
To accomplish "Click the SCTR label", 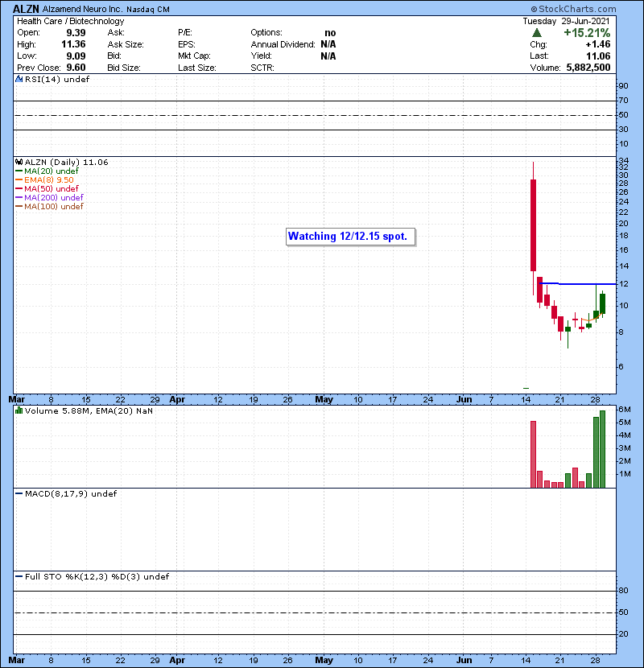I will (262, 68).
